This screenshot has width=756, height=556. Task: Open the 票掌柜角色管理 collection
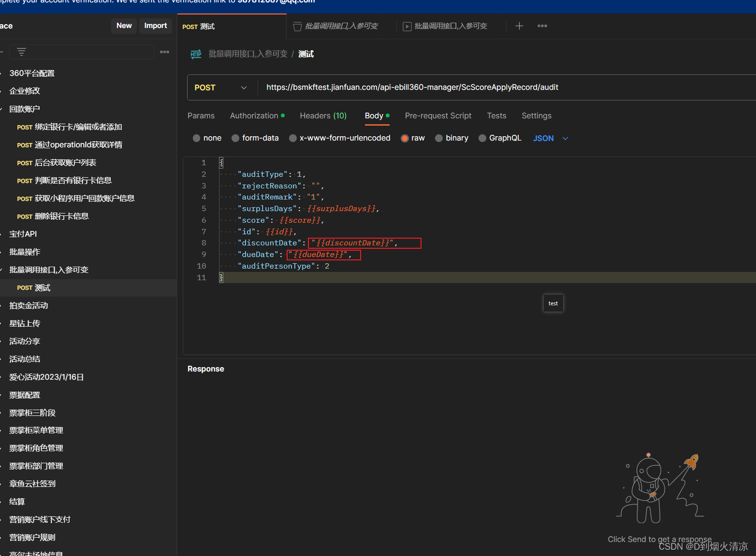[36, 448]
